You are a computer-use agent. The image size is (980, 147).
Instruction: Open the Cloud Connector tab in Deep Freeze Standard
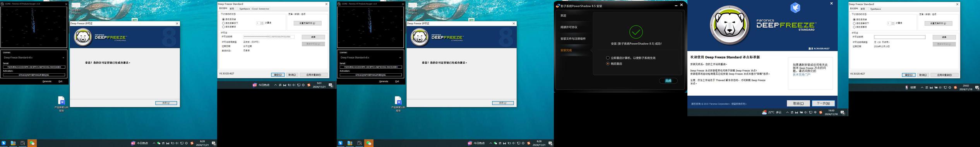click(260, 8)
